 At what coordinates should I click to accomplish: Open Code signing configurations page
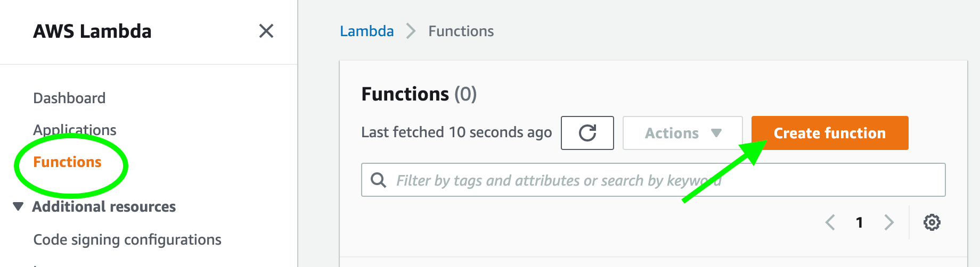click(127, 239)
